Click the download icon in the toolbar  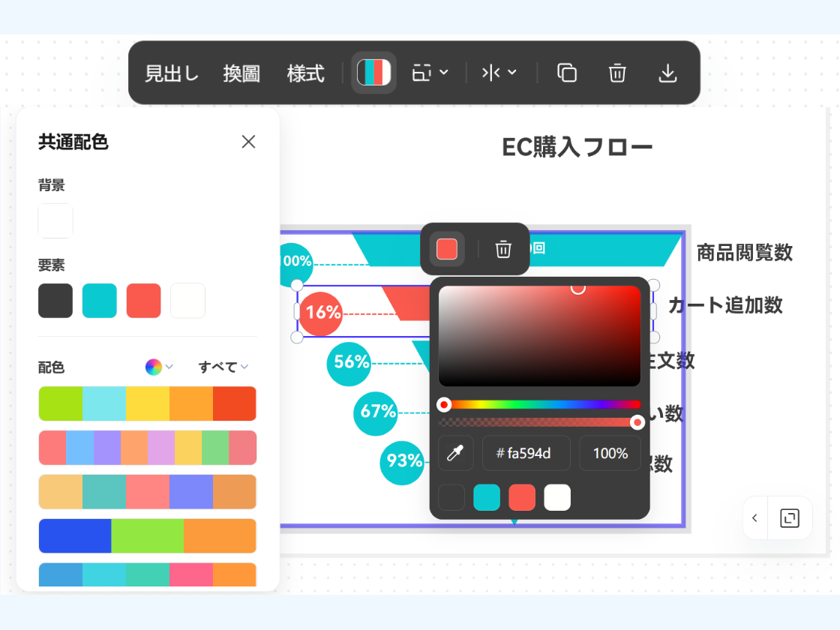click(667, 72)
